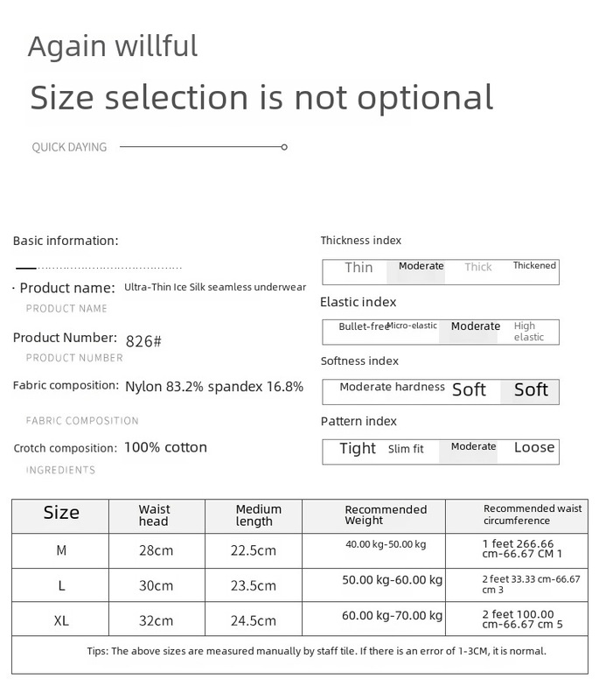Viewport: 599px width, 700px height.
Task: Click the XL size cell
Action: coord(61,620)
